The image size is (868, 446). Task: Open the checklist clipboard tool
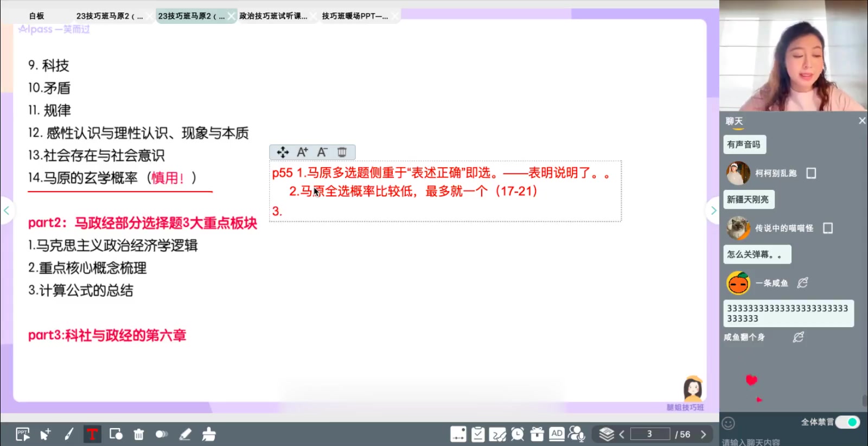click(478, 434)
